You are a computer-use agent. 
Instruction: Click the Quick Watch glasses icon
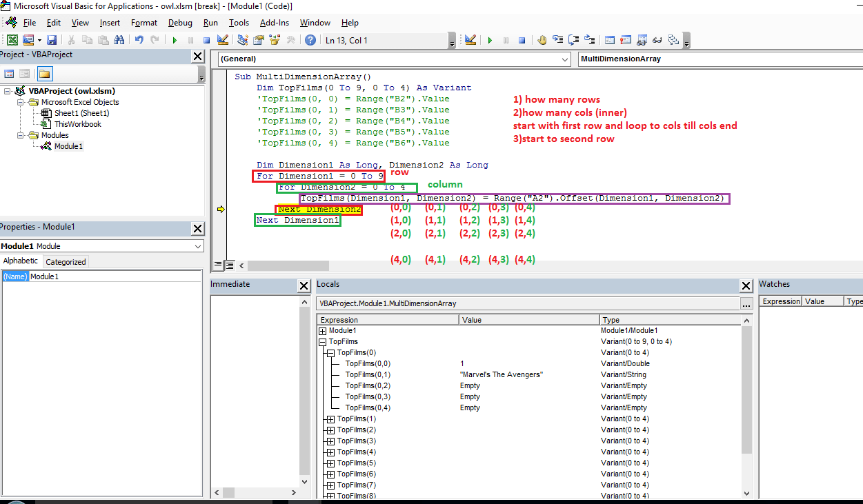(x=657, y=40)
